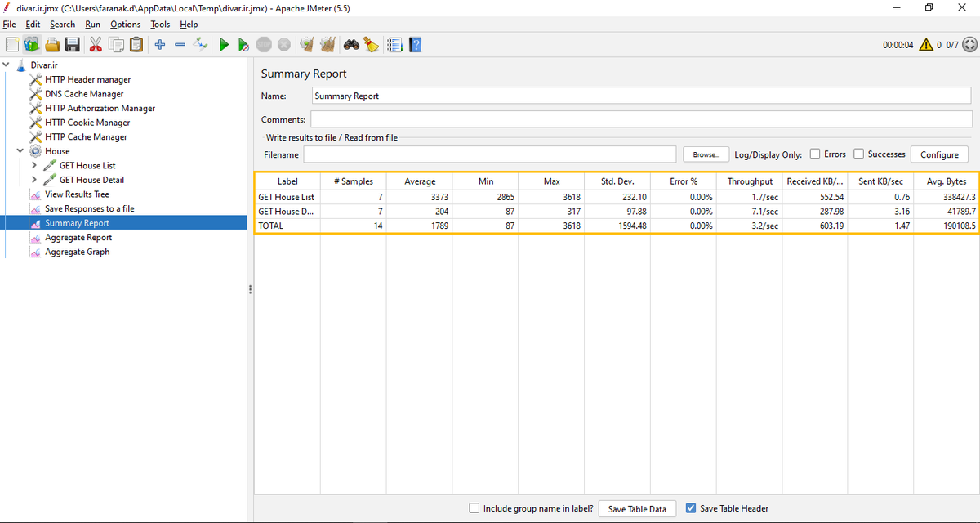
Task: Copy the selected element in toolbar
Action: [116, 45]
